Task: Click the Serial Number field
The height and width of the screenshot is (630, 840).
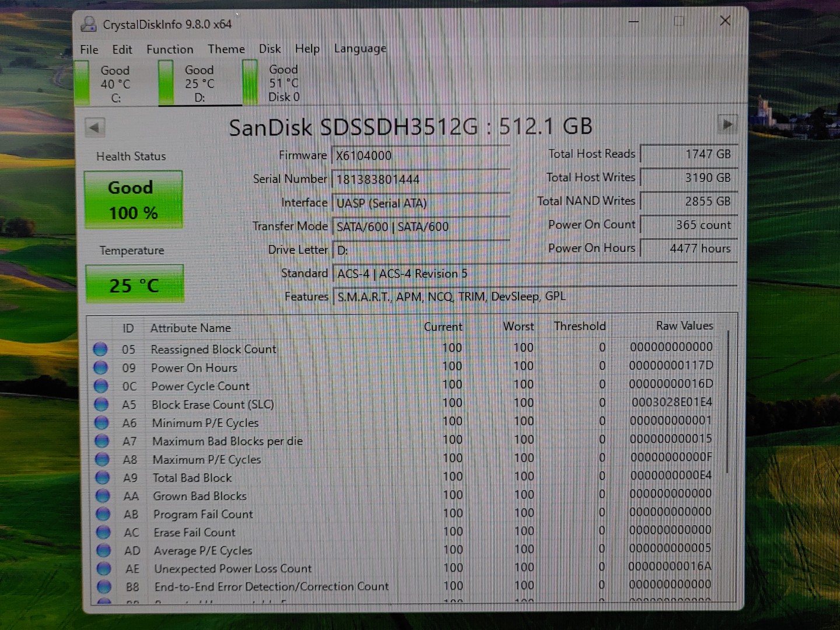Action: 421,179
